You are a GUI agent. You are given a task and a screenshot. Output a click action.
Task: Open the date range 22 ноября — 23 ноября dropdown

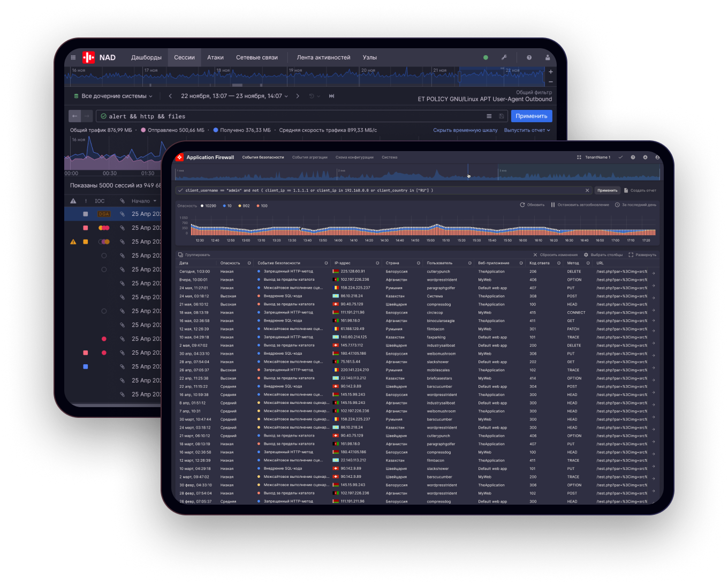(x=234, y=96)
